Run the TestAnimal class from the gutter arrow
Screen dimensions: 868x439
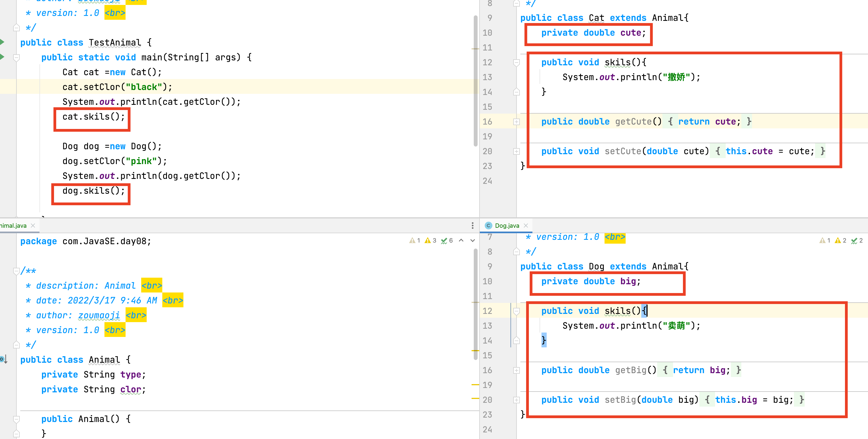pos(2,42)
